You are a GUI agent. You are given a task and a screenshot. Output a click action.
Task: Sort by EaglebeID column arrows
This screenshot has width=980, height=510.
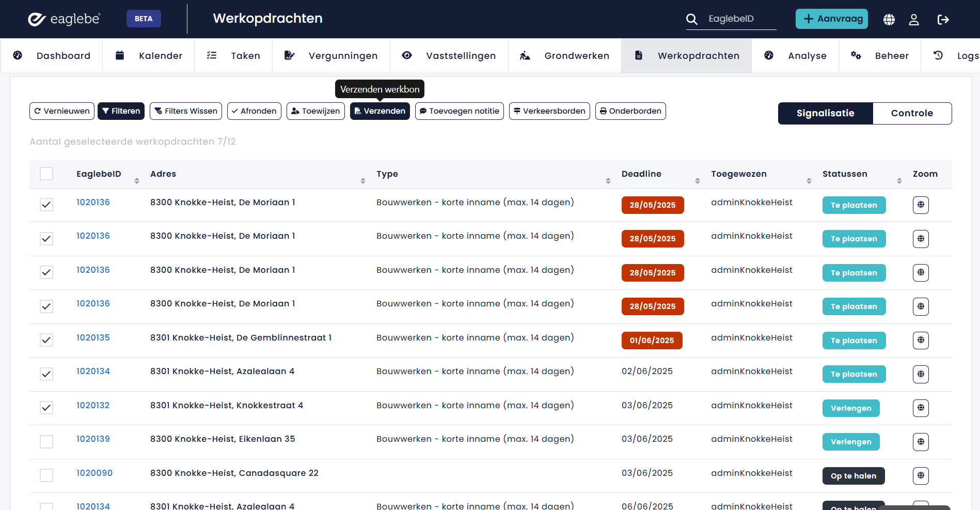[x=137, y=181]
